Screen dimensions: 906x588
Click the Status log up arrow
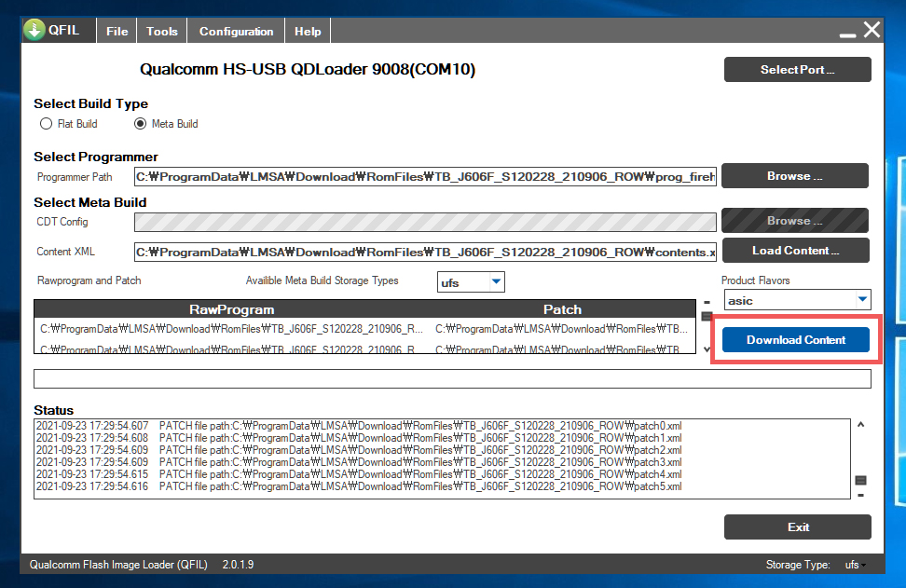861,425
